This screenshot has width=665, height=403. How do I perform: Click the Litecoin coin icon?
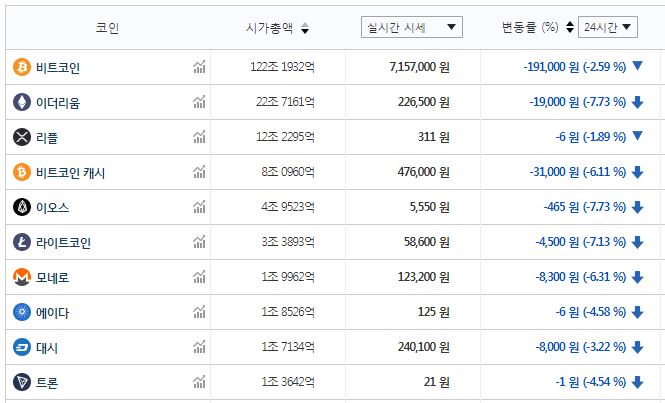[x=21, y=242]
